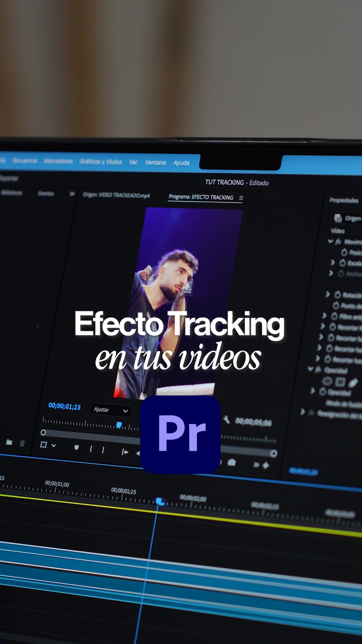The width and height of the screenshot is (362, 644).
Task: Open the Ayuda menu
Action: point(181,163)
